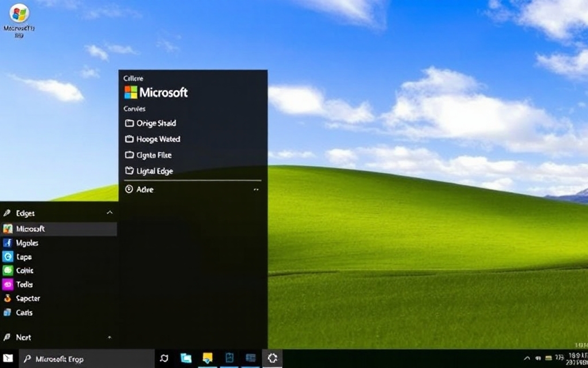Open the Lightal Edge folder item
The height and width of the screenshot is (368, 588).
click(149, 171)
